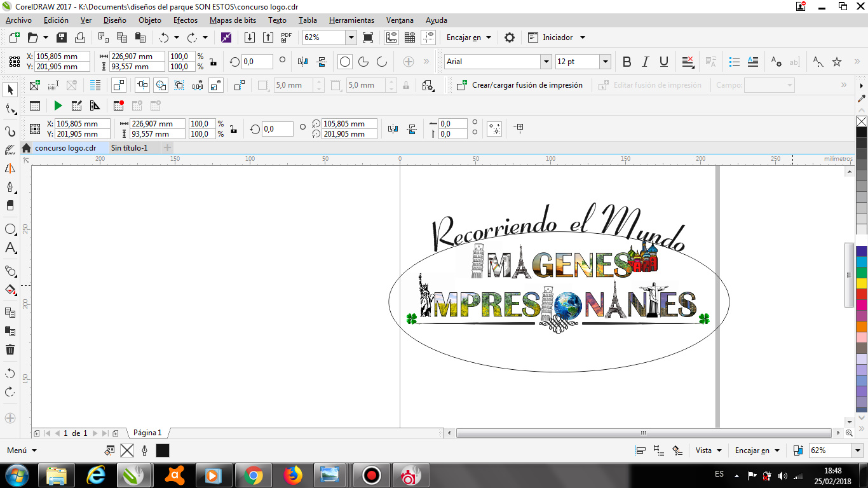Toggle Italic formatting
The image size is (868, 488).
[646, 62]
